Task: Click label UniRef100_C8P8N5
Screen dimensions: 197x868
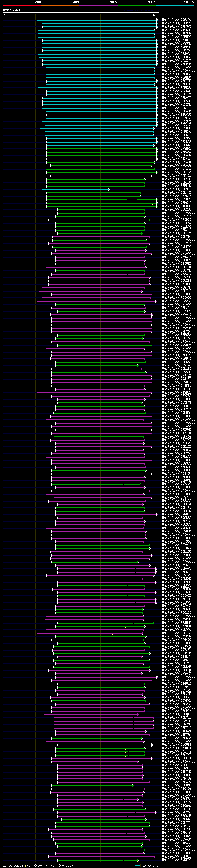Action: [177, 785]
